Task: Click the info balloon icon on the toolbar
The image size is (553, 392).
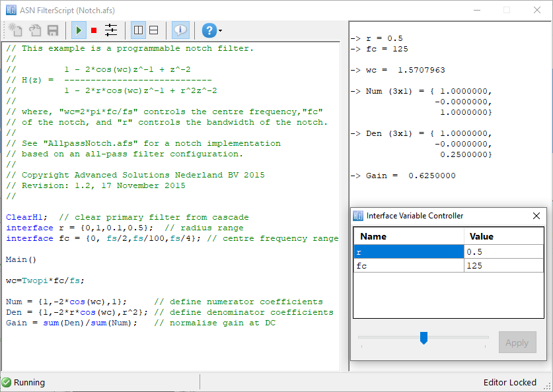Action: click(x=180, y=30)
